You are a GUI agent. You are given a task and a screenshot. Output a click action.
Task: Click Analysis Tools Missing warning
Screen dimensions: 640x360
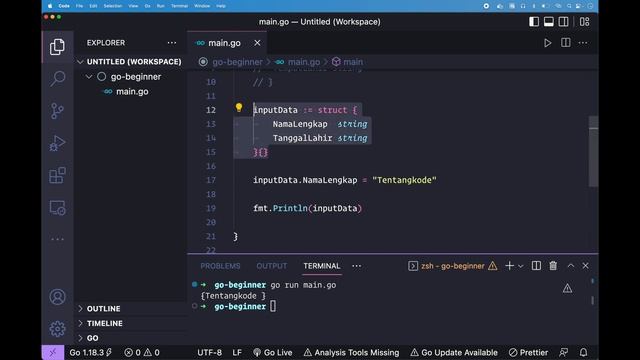coord(351,353)
